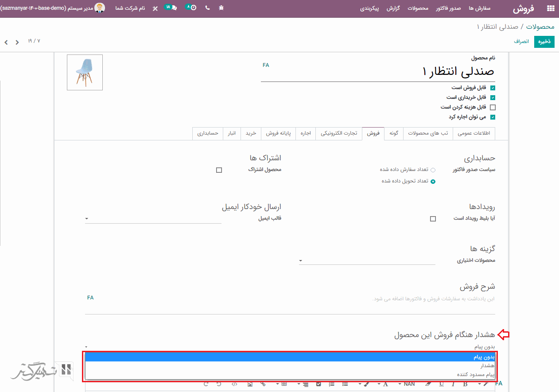
Task: Enable 'قابل هزینه کردن است' checkbox
Action: 493,107
